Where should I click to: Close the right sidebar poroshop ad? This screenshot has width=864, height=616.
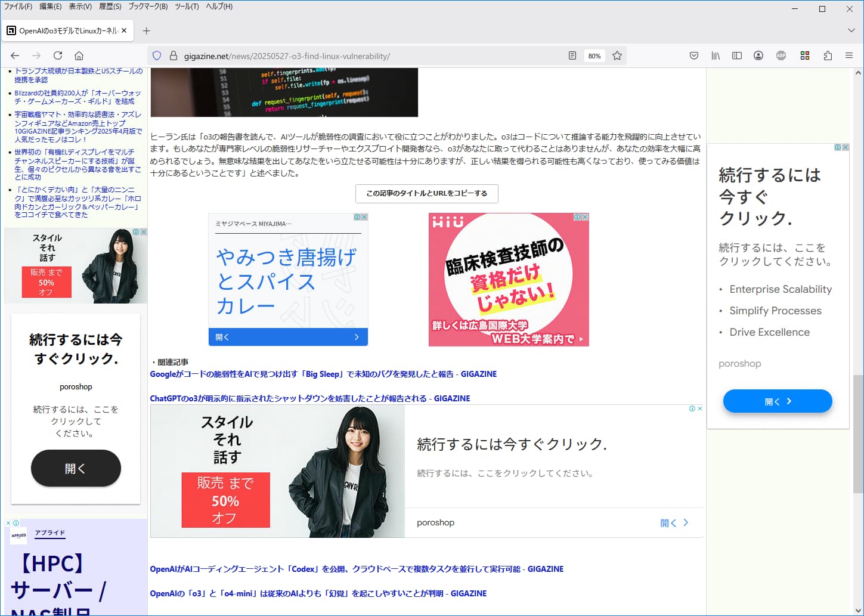[846, 147]
